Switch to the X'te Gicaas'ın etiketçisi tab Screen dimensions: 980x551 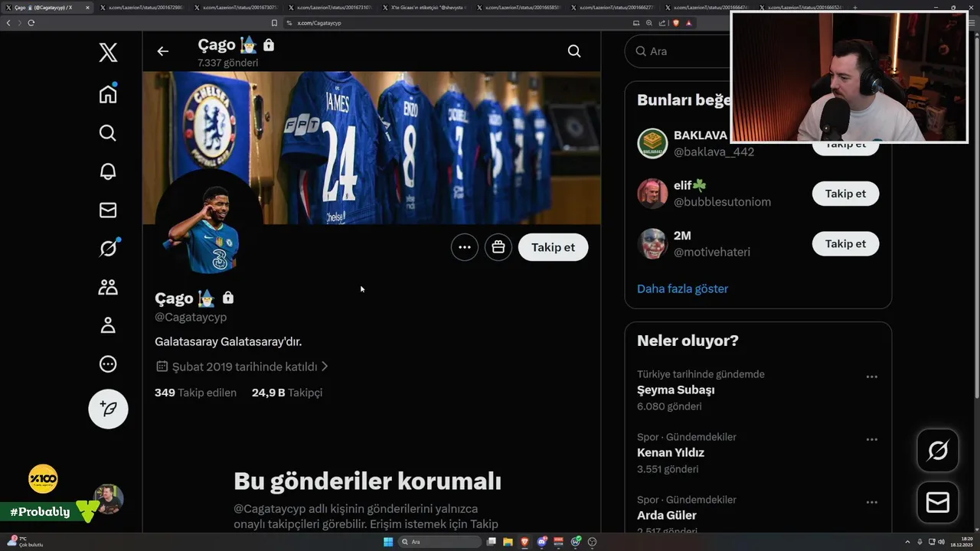point(423,8)
